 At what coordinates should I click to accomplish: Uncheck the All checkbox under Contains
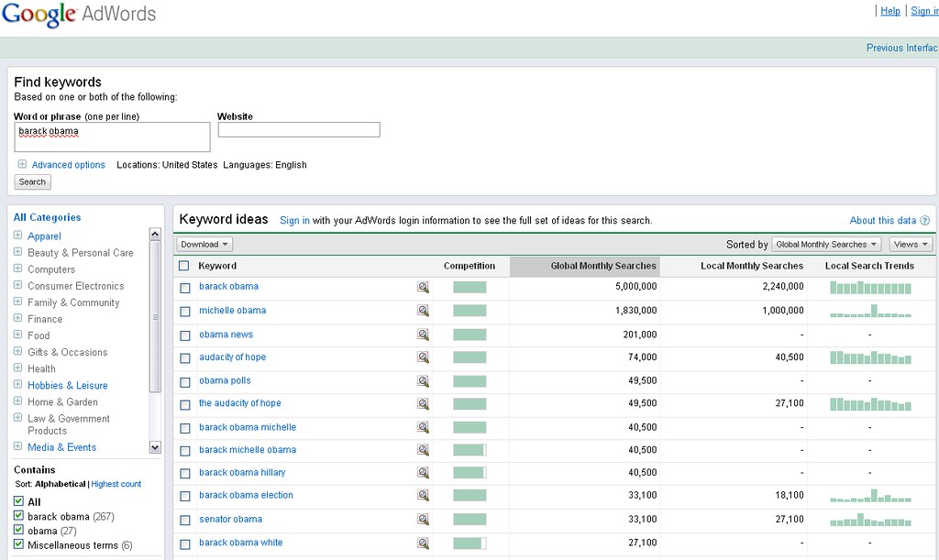coord(18,501)
